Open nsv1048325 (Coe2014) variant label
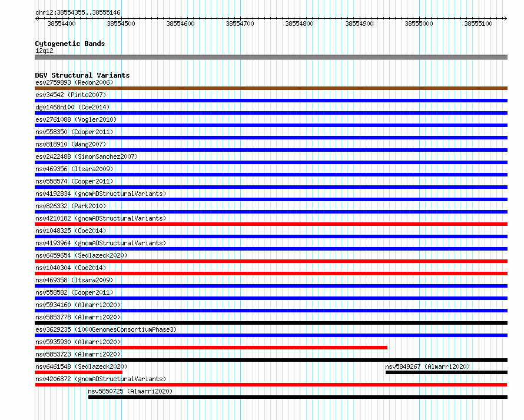This screenshot has height=420, width=524. [71, 231]
